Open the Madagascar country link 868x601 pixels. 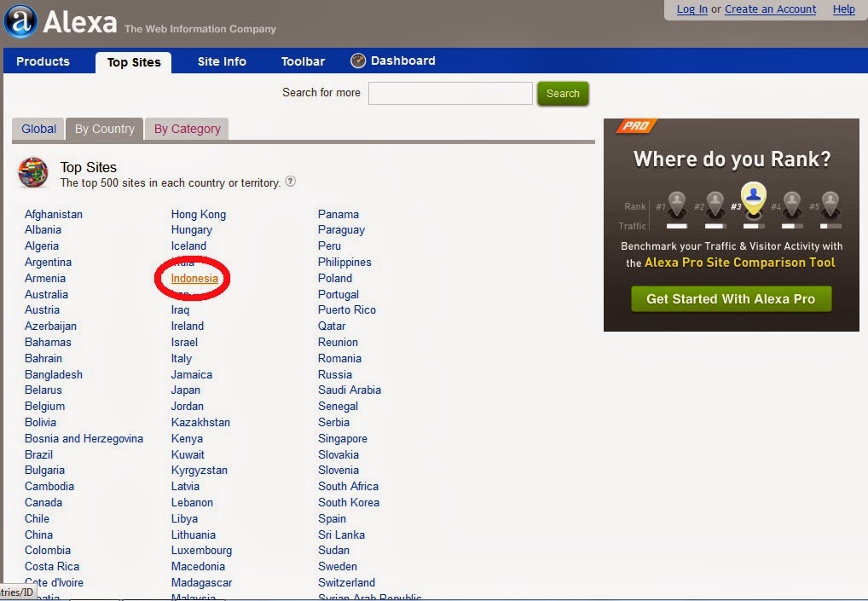click(201, 583)
